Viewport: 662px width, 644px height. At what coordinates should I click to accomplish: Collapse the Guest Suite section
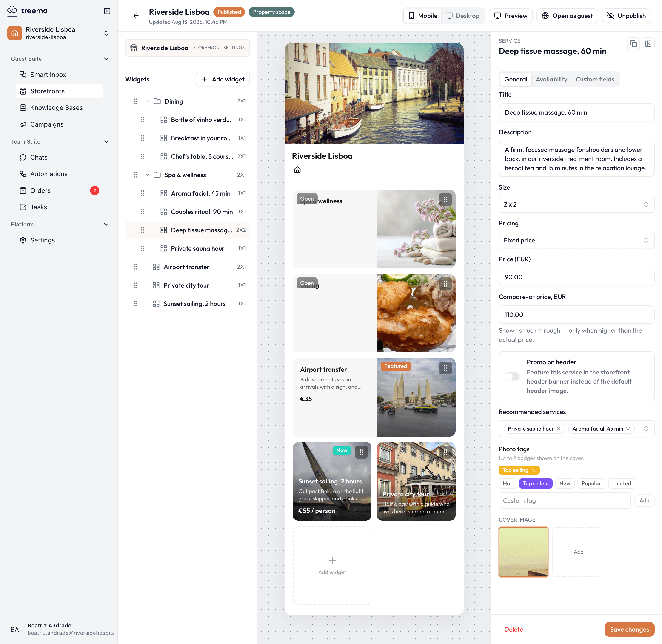[106, 59]
